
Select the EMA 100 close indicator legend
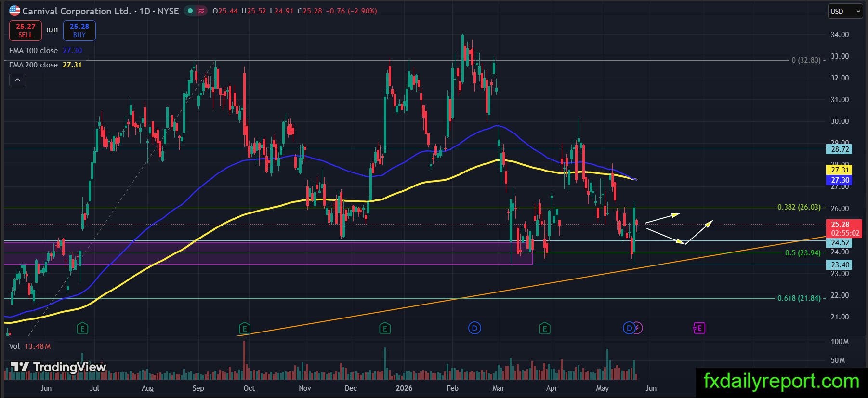pyautogui.click(x=33, y=50)
